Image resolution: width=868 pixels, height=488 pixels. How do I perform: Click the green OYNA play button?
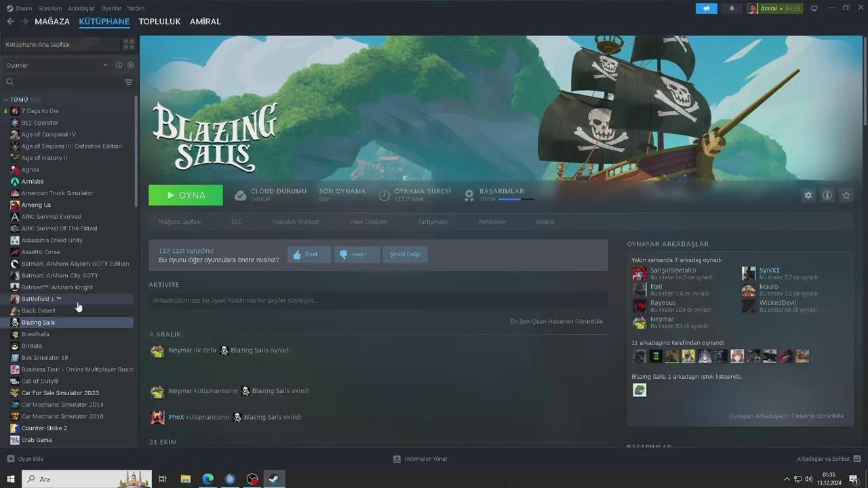click(186, 195)
